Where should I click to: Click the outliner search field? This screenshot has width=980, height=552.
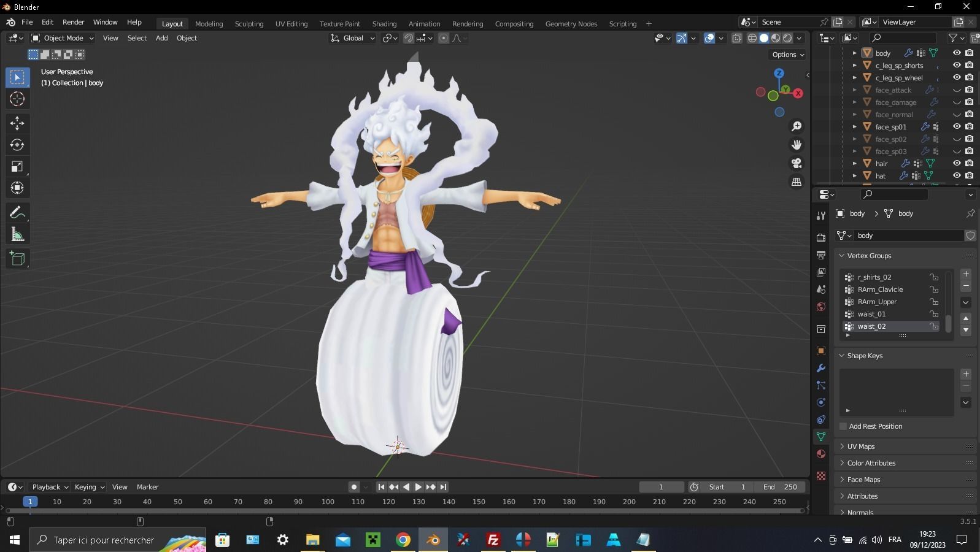[x=902, y=38]
